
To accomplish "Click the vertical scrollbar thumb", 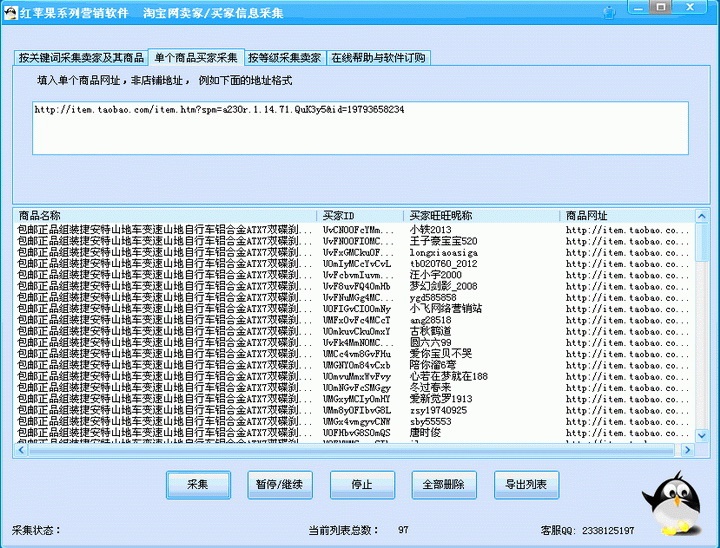I will pos(702,242).
